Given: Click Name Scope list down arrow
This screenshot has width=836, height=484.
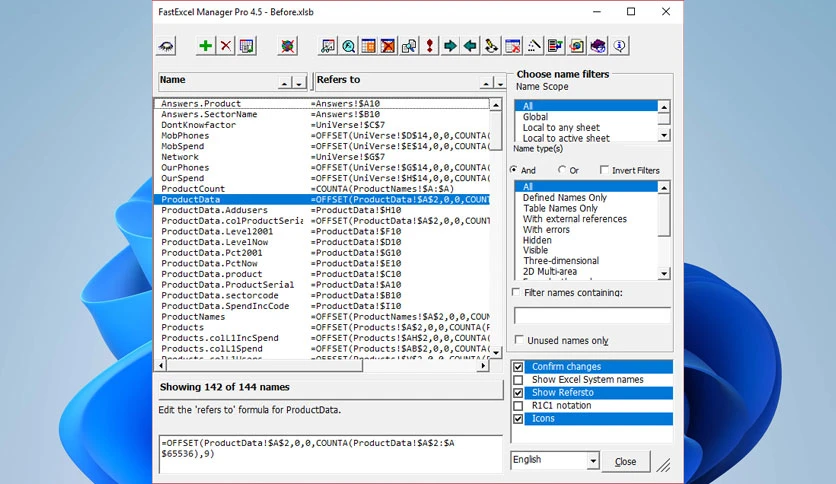Looking at the screenshot, I should [664, 135].
